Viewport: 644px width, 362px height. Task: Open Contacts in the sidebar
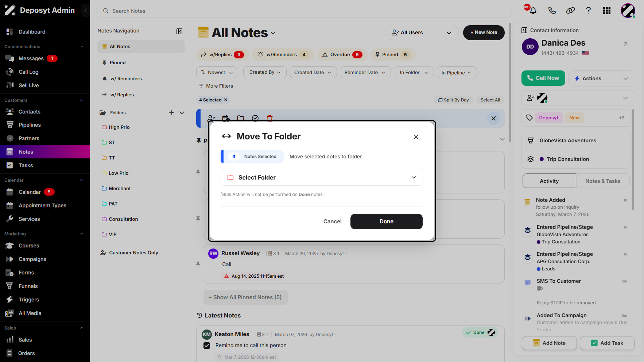[x=30, y=112]
